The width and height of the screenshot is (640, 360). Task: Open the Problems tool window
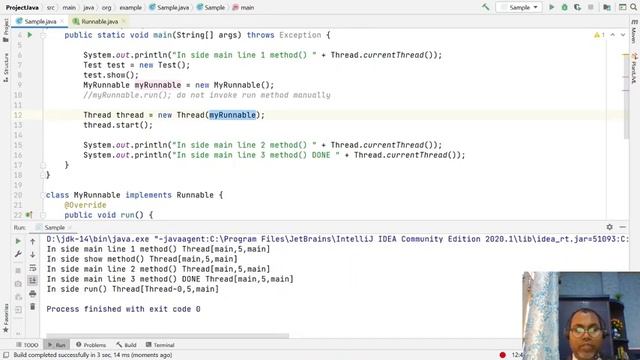pos(91,345)
